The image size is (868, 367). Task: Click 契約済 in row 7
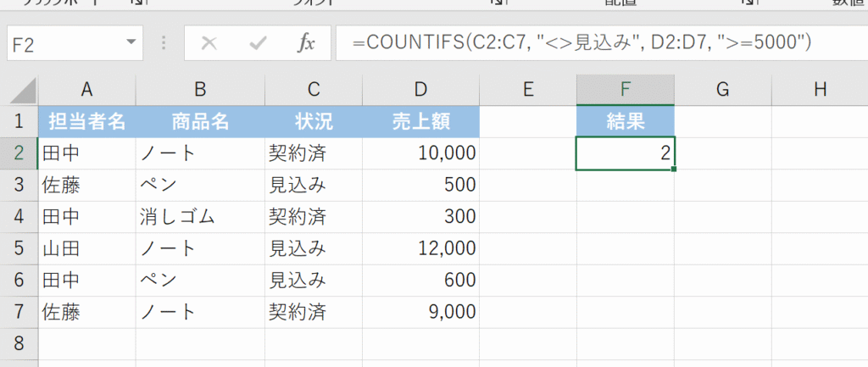coord(314,312)
